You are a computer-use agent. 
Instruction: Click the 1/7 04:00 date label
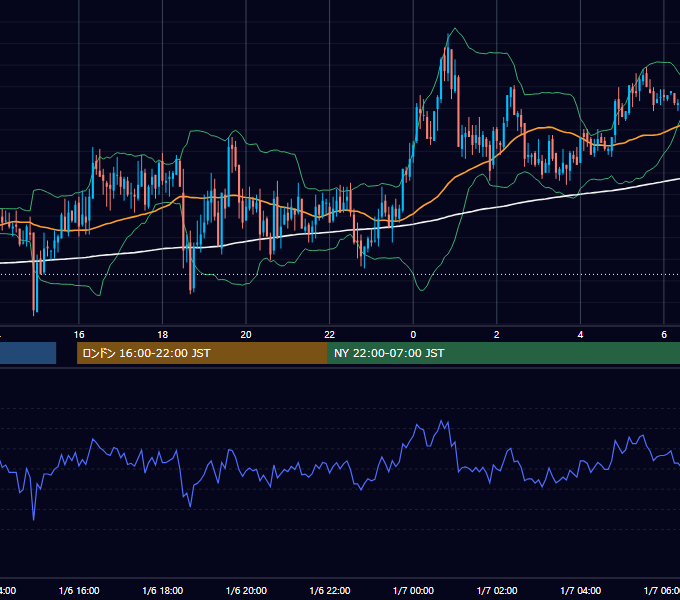pyautogui.click(x=581, y=590)
